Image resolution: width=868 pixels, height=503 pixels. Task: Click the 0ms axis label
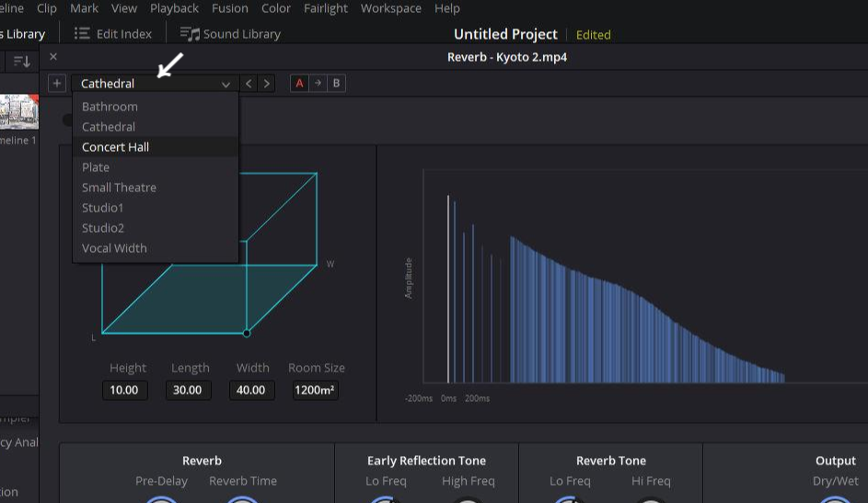point(448,398)
